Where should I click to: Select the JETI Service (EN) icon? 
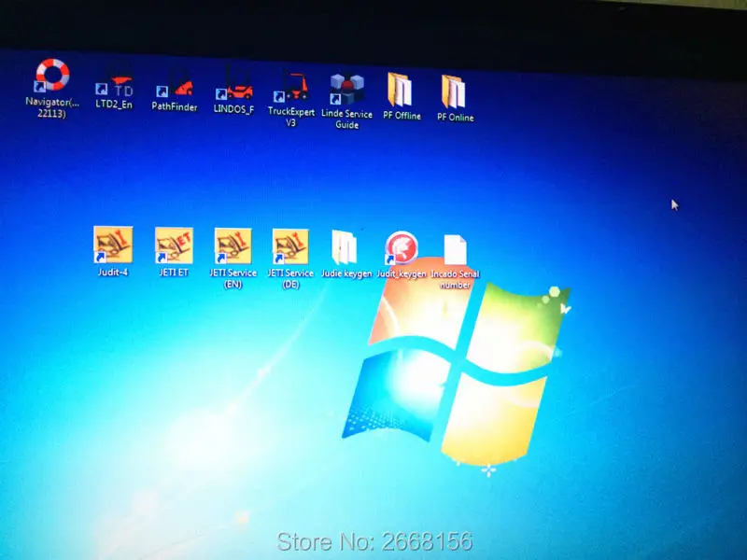coord(233,246)
